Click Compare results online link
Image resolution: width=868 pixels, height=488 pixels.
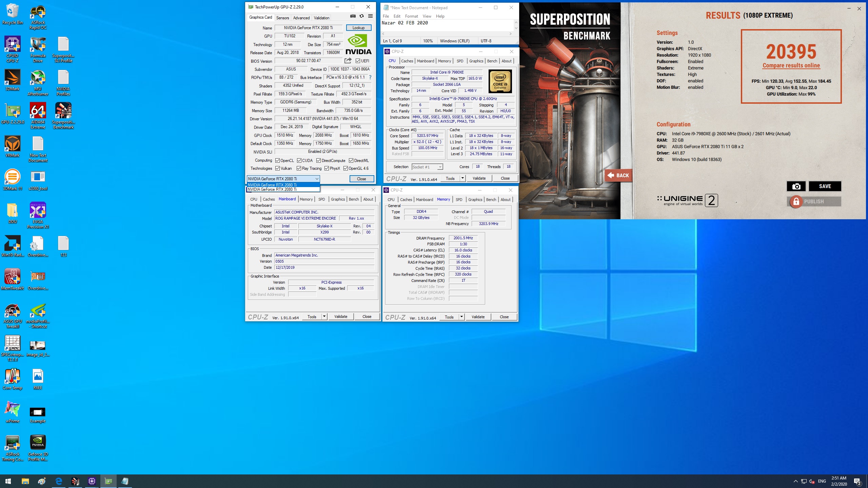click(791, 65)
